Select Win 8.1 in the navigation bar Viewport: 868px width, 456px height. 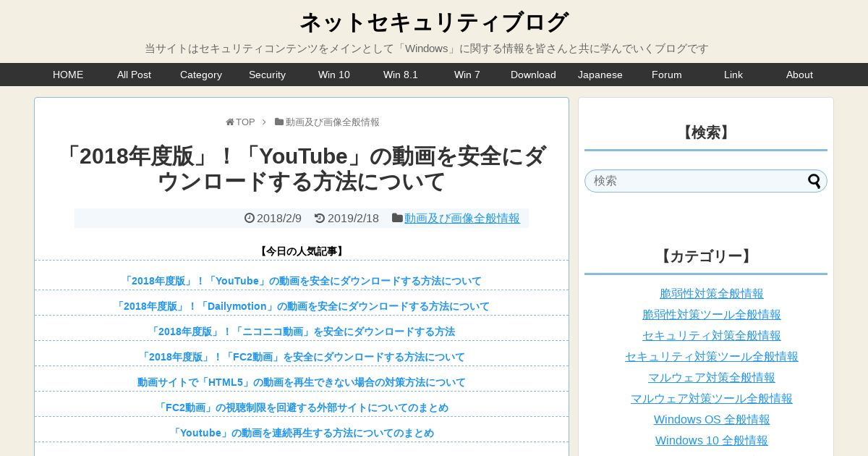tap(401, 75)
